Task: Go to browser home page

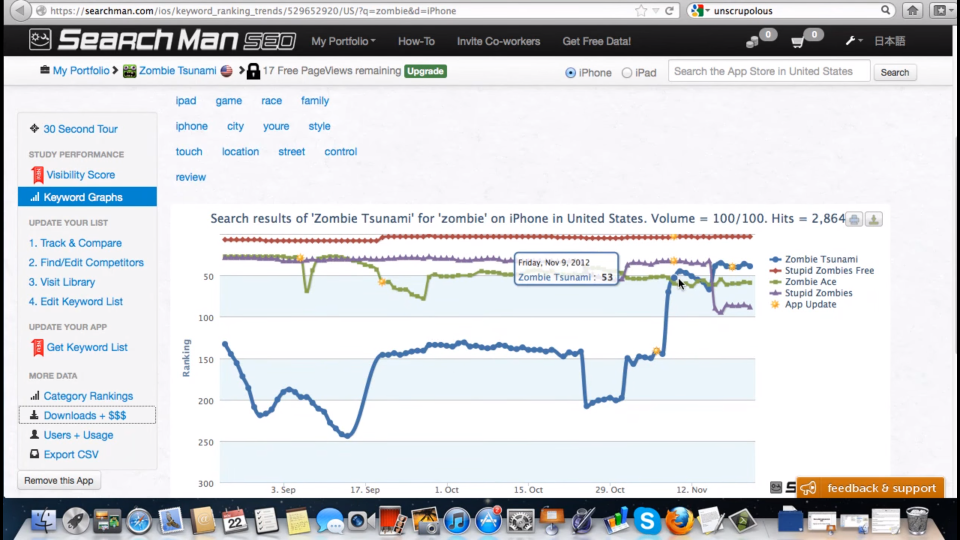Action: pyautogui.click(x=912, y=10)
